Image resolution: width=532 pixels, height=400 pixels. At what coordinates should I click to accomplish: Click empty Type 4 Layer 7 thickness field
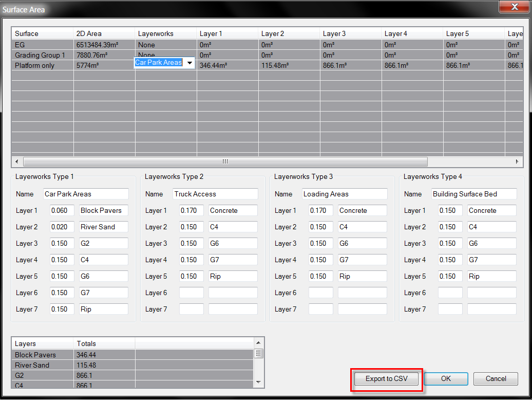click(x=450, y=310)
